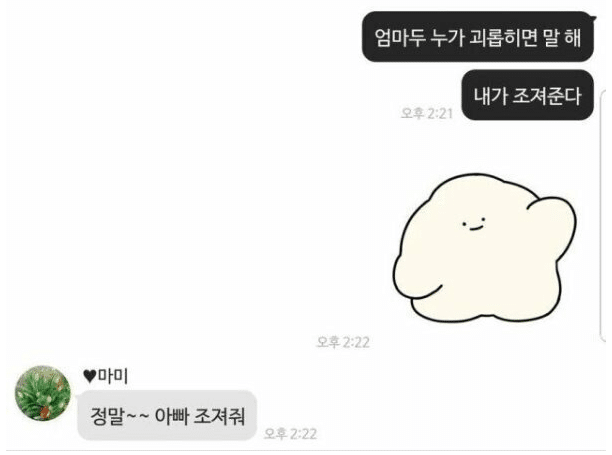This screenshot has width=612, height=455.
Task: Click the word 아빠 in 마미's message
Action: (x=171, y=416)
